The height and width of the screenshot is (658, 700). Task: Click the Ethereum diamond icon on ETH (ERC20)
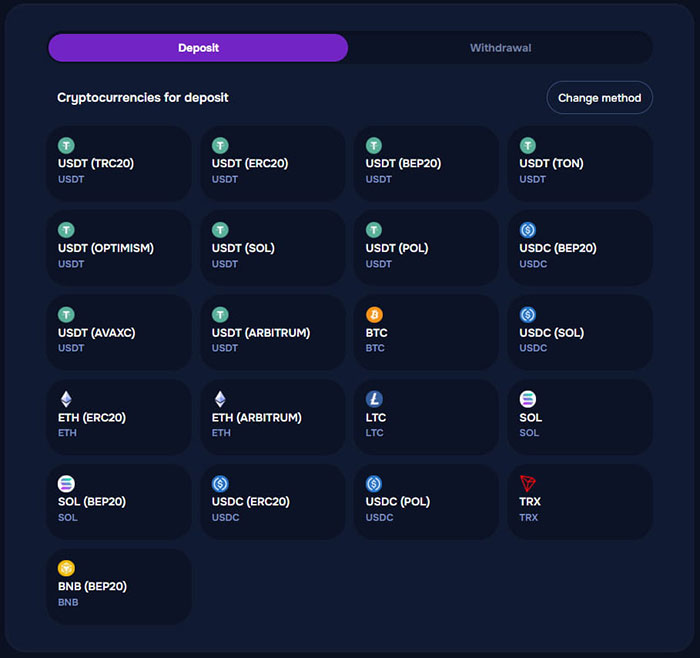(x=66, y=399)
